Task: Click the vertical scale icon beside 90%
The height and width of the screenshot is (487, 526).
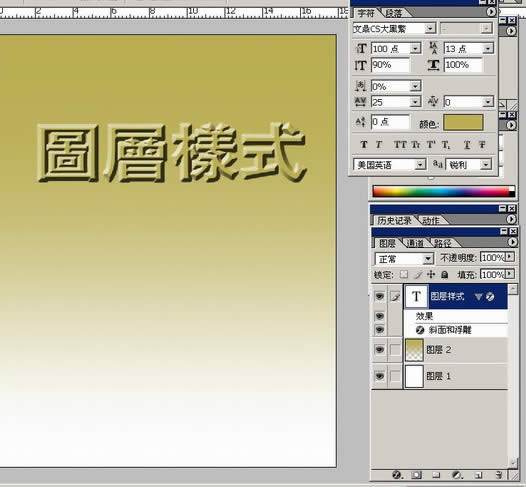Action: pyautogui.click(x=361, y=65)
